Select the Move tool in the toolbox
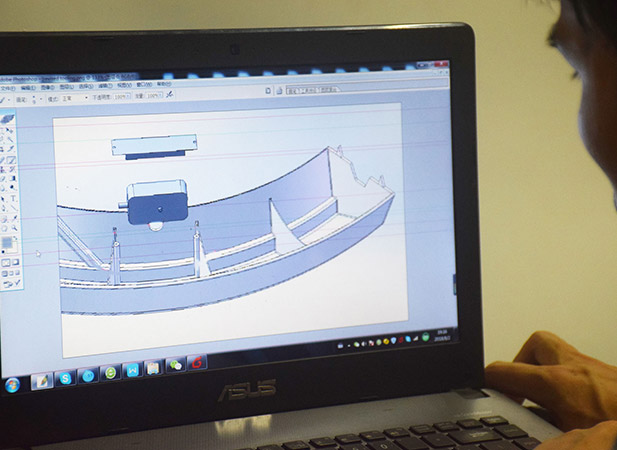 [10, 130]
